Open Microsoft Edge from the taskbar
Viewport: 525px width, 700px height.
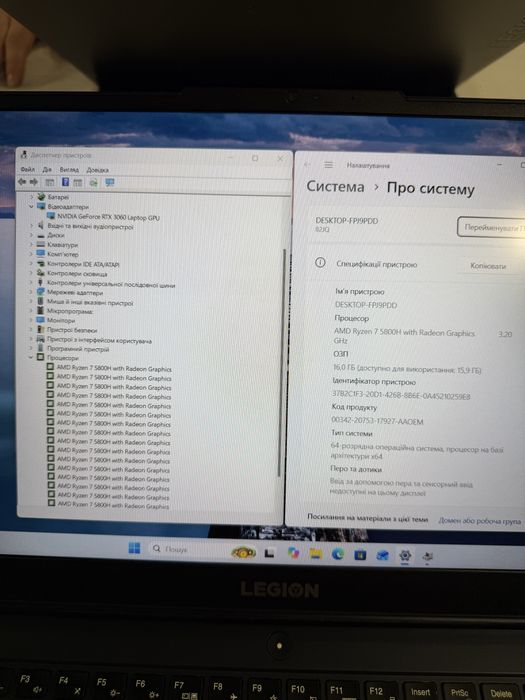[x=338, y=554]
